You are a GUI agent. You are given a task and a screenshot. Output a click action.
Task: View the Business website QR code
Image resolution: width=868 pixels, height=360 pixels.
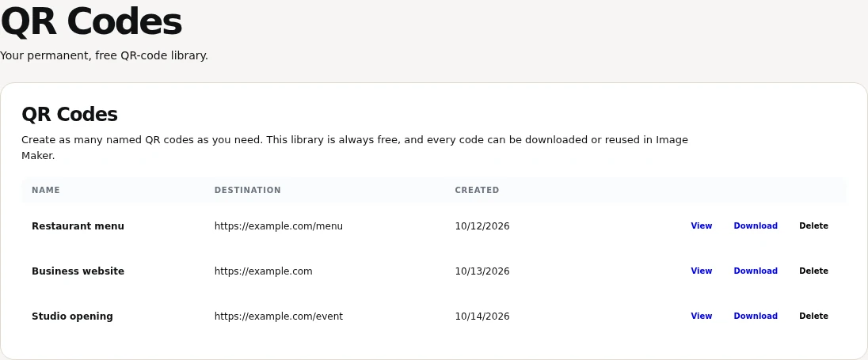click(x=702, y=271)
